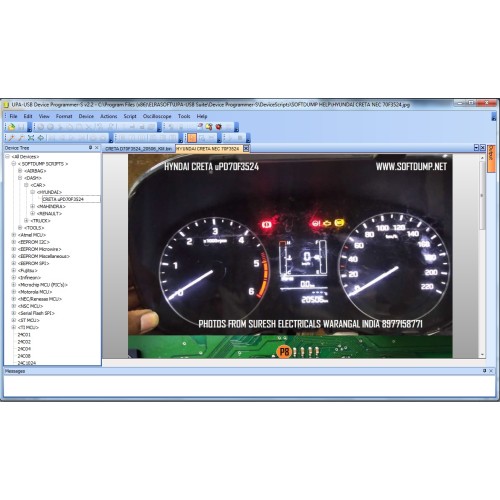Open the Tools menu
The image size is (500, 500).
tap(184, 116)
